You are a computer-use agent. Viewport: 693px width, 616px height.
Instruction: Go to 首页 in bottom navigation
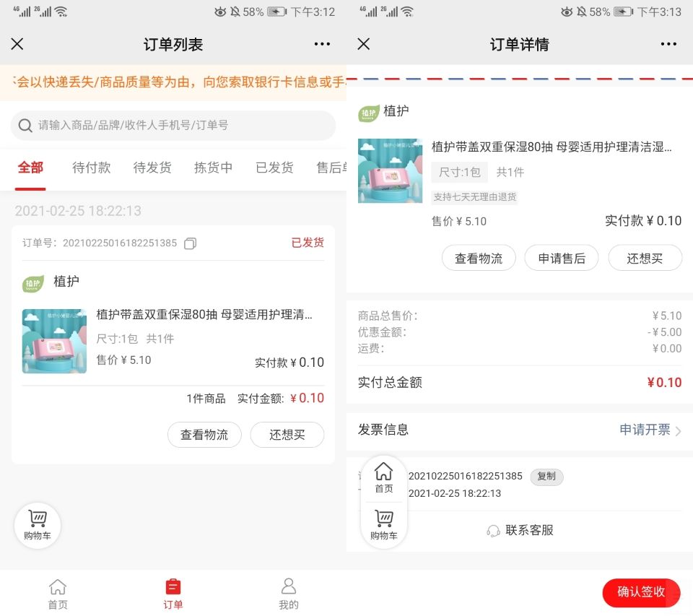click(58, 594)
